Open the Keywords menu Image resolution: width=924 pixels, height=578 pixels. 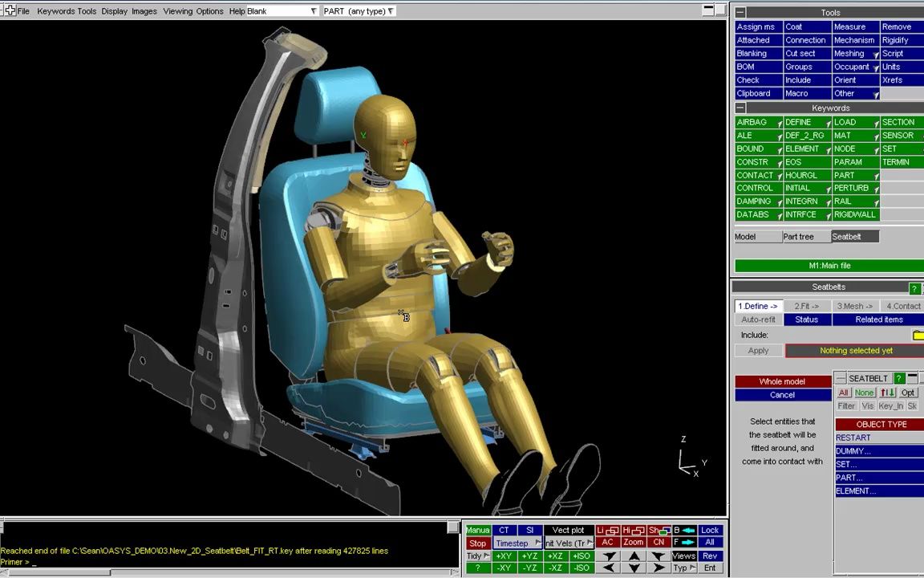pyautogui.click(x=55, y=11)
